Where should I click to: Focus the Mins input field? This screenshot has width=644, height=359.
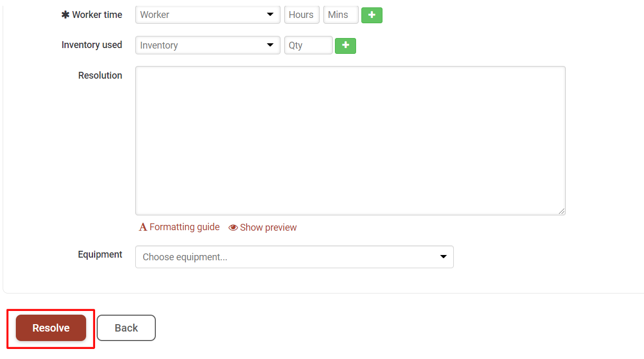[x=341, y=15]
